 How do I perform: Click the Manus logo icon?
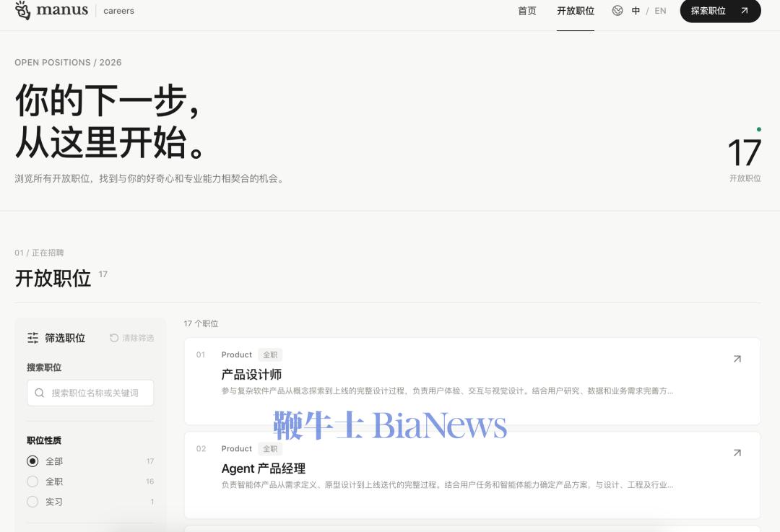[x=22, y=10]
